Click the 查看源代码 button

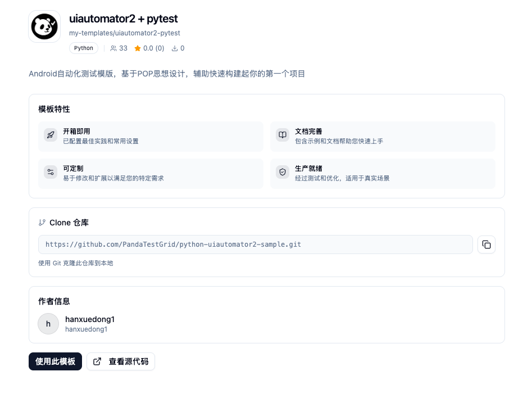tap(121, 361)
